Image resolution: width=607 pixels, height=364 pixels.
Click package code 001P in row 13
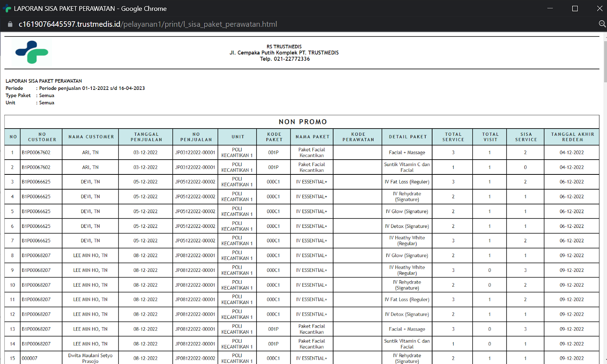tap(273, 329)
